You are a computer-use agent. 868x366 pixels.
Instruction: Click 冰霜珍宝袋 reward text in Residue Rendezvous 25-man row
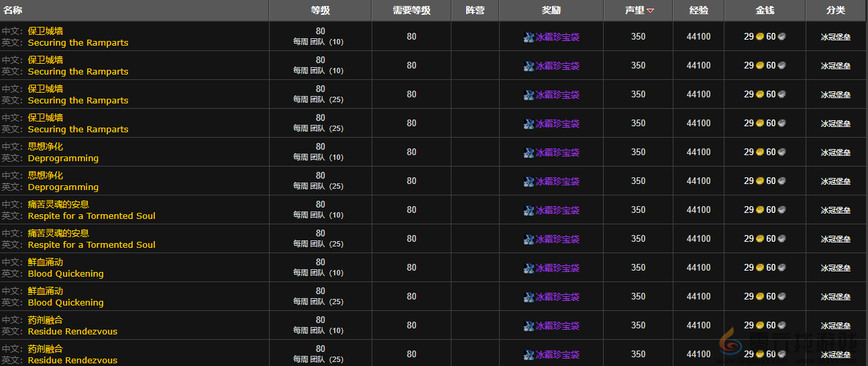click(x=557, y=355)
